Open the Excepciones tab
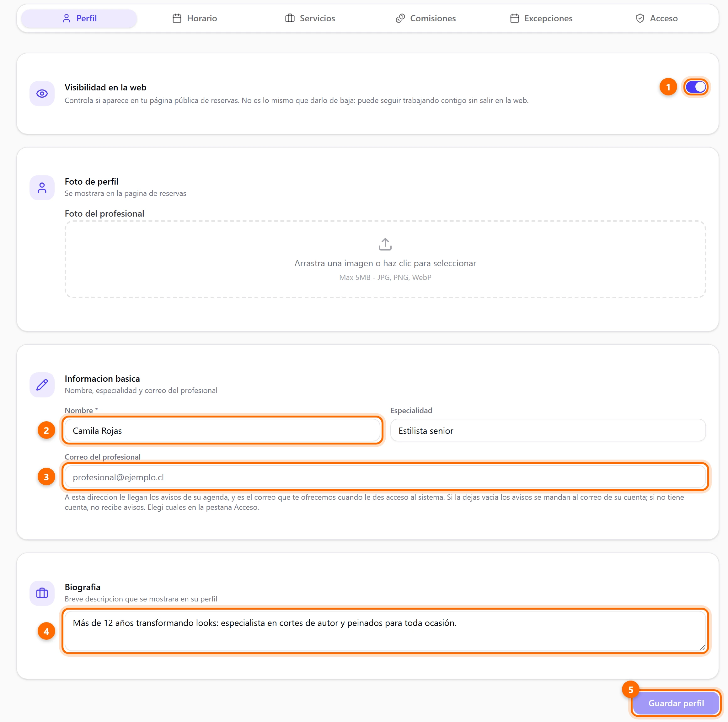 click(x=541, y=19)
